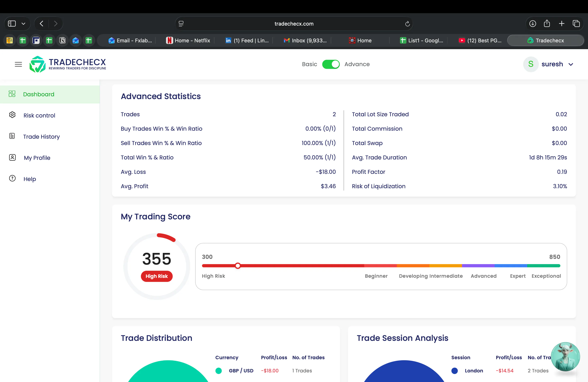Viewport: 588px width, 382px height.
Task: Toggle the Basic/Advance switch
Action: 331,64
